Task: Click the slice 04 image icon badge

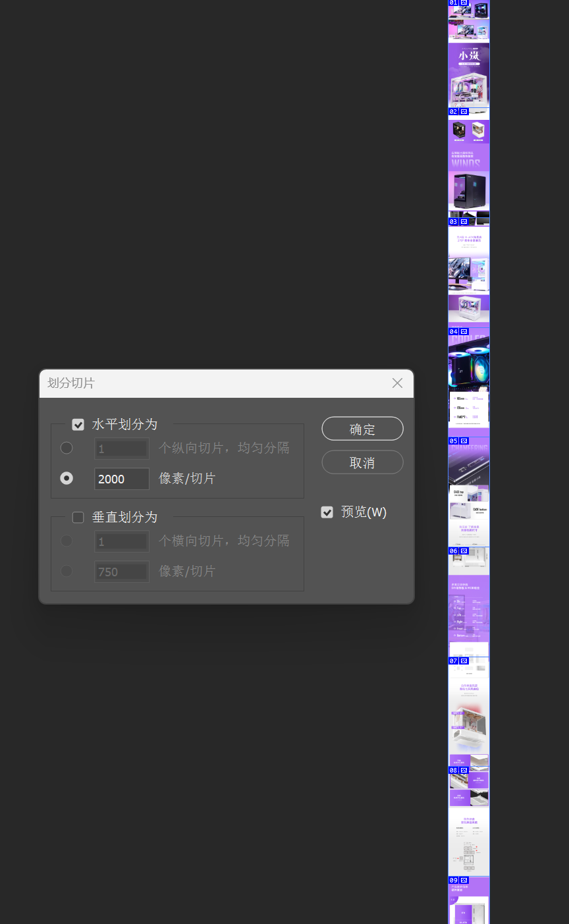Action: click(464, 331)
